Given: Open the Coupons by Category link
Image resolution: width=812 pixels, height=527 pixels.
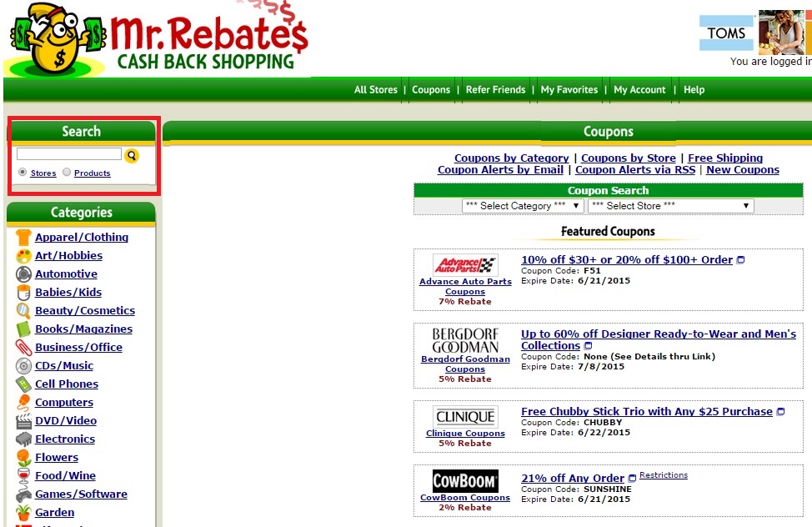Looking at the screenshot, I should coord(512,158).
